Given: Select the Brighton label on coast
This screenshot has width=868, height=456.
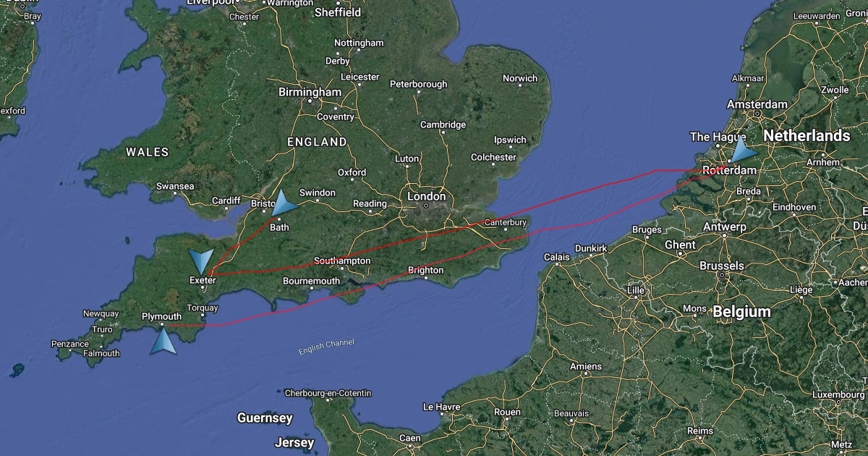Looking at the screenshot, I should tap(425, 270).
